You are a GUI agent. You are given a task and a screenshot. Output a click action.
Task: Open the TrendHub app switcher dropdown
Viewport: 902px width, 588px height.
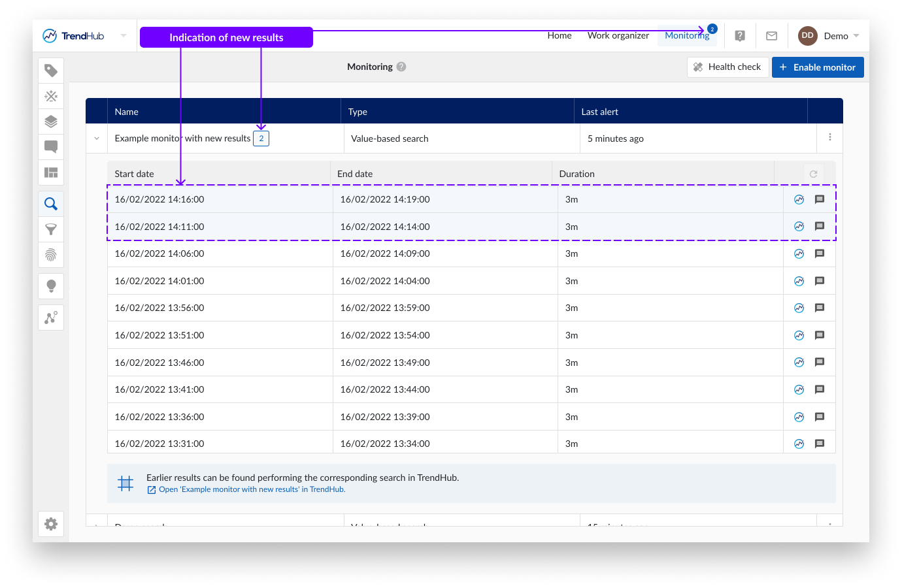(x=124, y=36)
